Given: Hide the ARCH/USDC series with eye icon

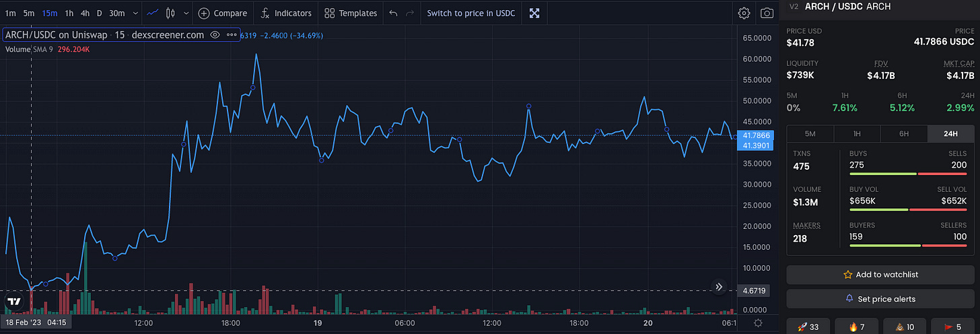Looking at the screenshot, I should (215, 35).
